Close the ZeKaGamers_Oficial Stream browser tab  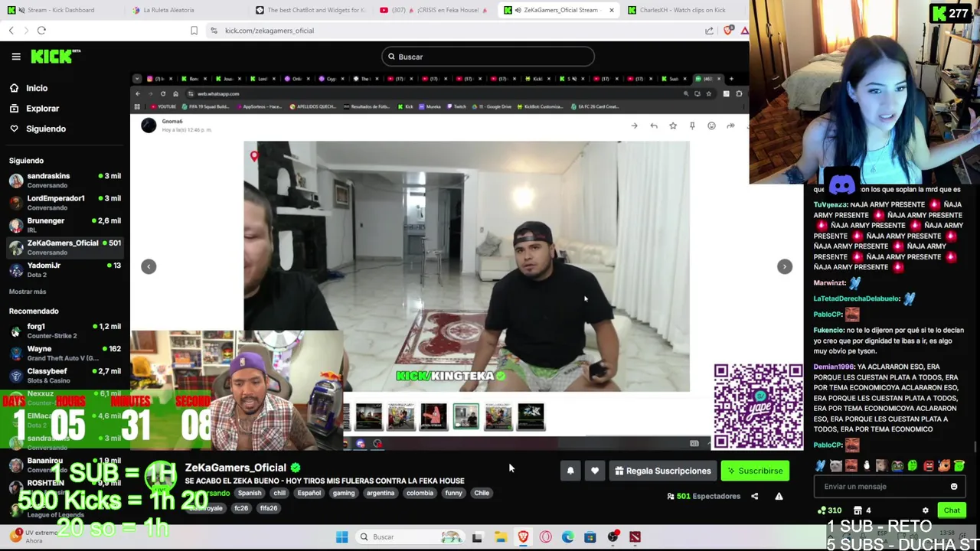click(x=611, y=10)
